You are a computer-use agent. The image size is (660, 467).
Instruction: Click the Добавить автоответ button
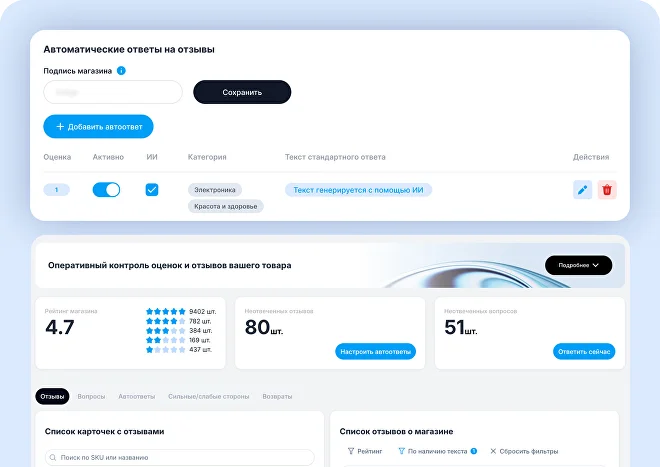[x=98, y=126]
